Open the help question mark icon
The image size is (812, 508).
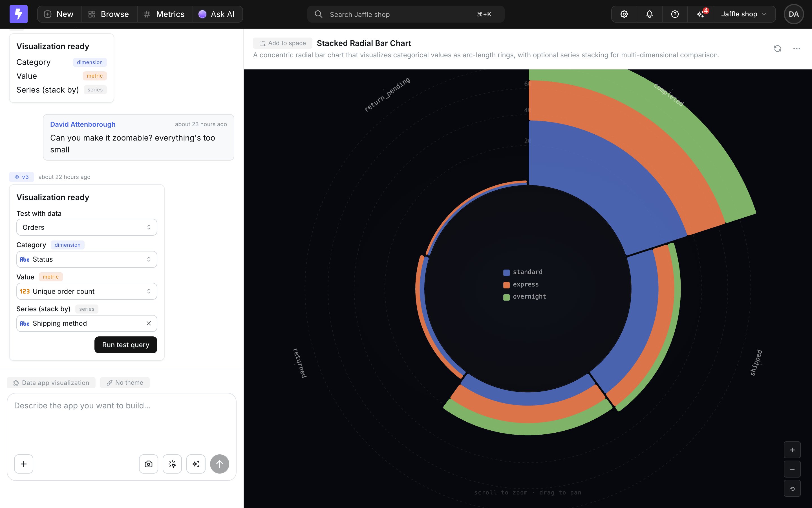[x=675, y=14]
